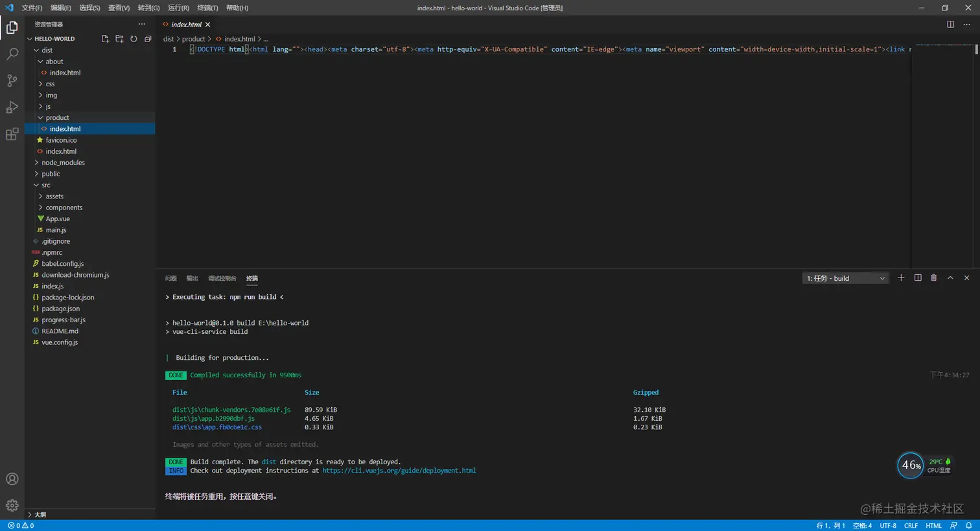Switch to the 输出 panel tab
The width and height of the screenshot is (980, 531).
pos(192,278)
